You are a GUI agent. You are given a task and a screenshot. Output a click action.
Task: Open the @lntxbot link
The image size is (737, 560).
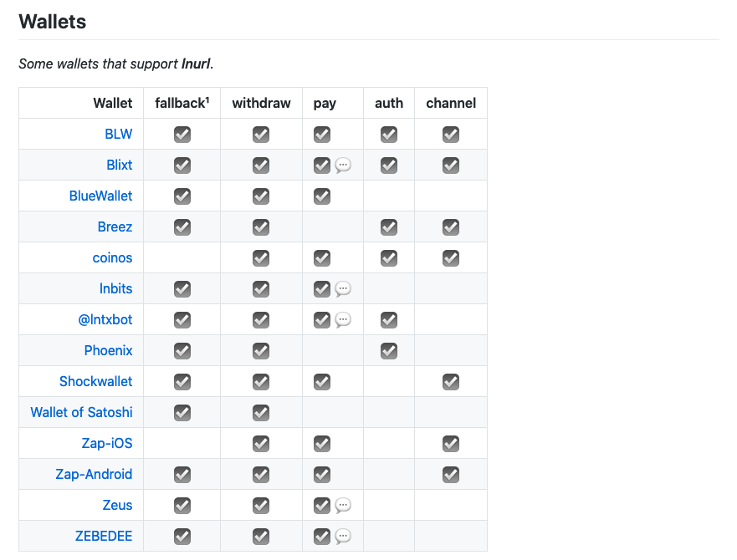(105, 319)
